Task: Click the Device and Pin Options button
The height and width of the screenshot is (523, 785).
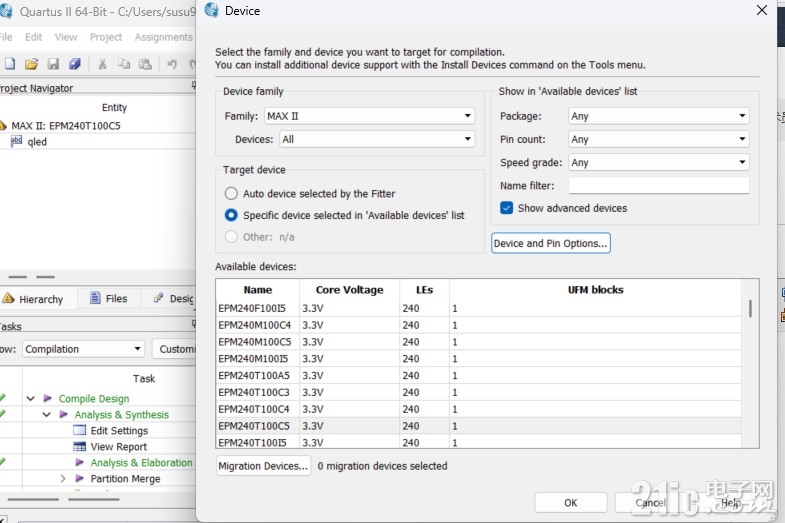Action: 551,243
